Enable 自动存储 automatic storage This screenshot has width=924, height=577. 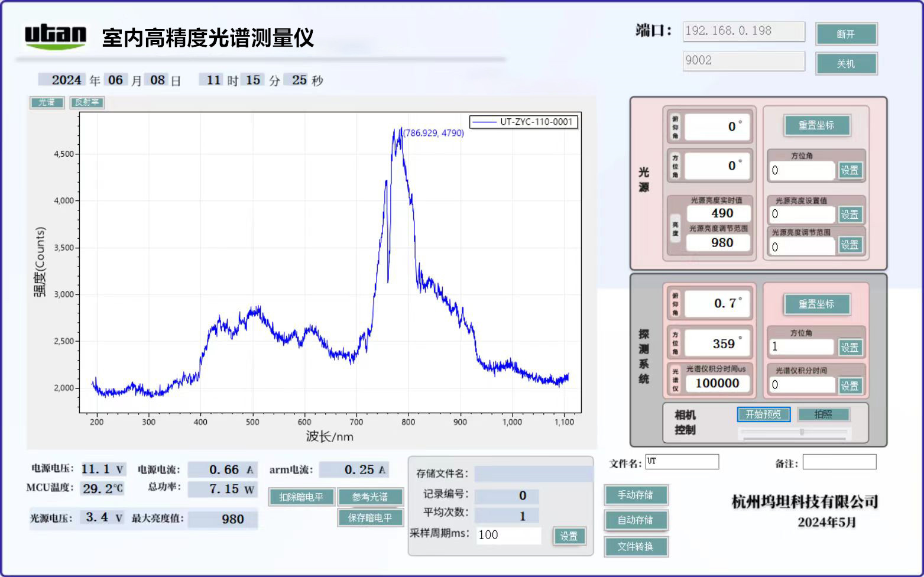tap(636, 521)
